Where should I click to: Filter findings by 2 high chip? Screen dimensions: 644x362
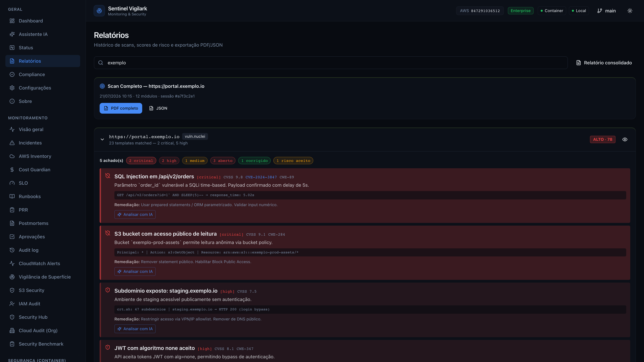point(169,161)
